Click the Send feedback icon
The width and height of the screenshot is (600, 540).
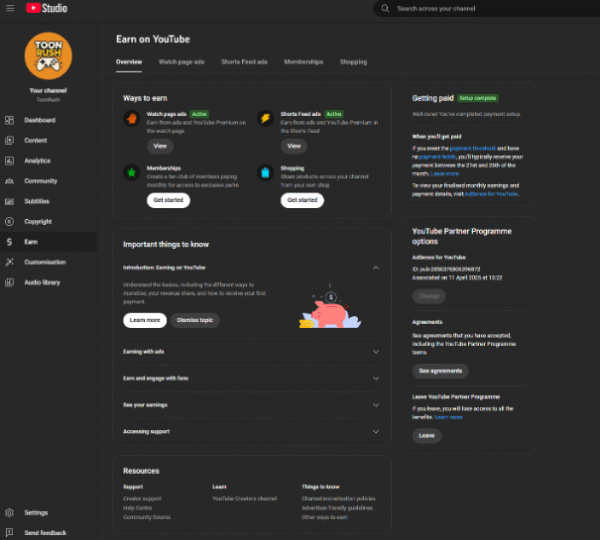pos(10,533)
